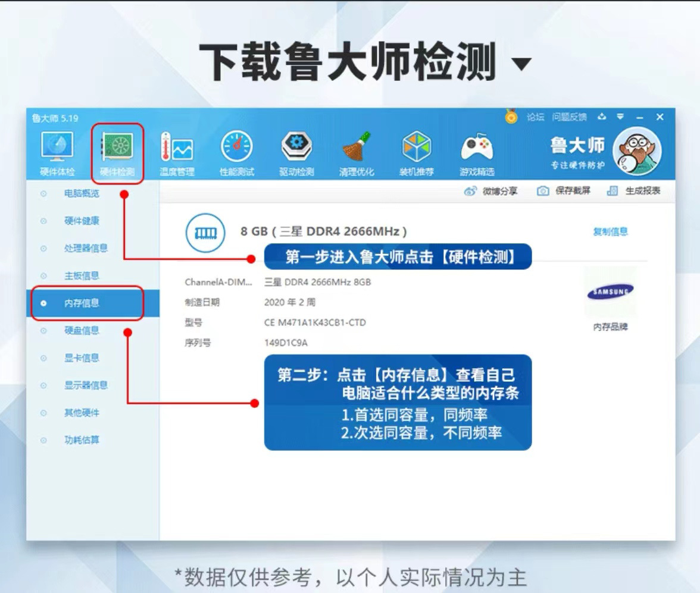Viewport: 700px width, 593px height.
Task: Click the Samsung brand logo
Action: (610, 292)
